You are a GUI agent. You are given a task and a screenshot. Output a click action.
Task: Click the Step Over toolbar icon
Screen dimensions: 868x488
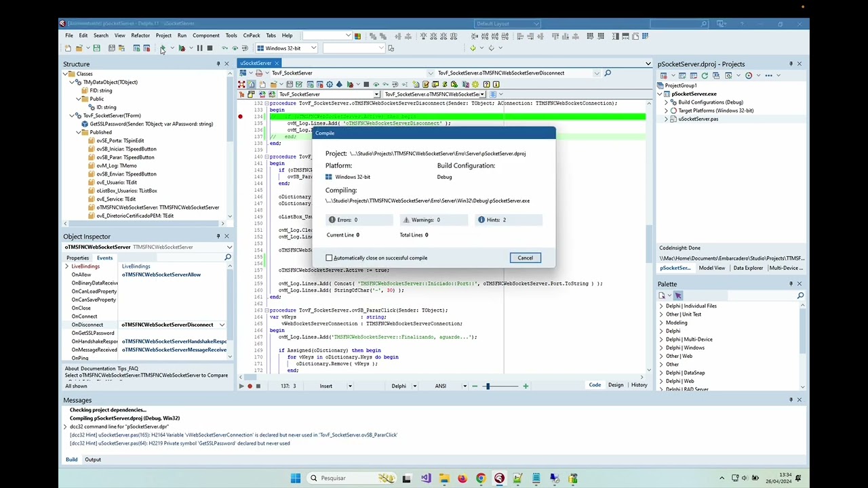[x=235, y=48]
